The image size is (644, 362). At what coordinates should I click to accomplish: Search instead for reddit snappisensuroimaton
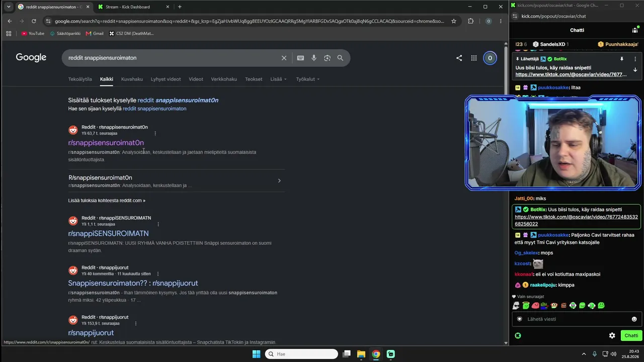pos(154,109)
